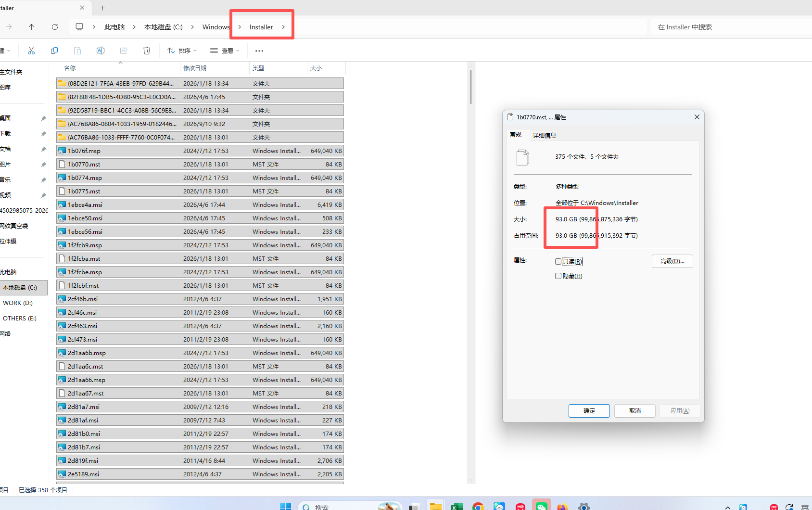Viewport: 812px width, 510px height.
Task: Expand the chevron after 本地磁盘 (C:) in the address bar
Action: [192, 27]
